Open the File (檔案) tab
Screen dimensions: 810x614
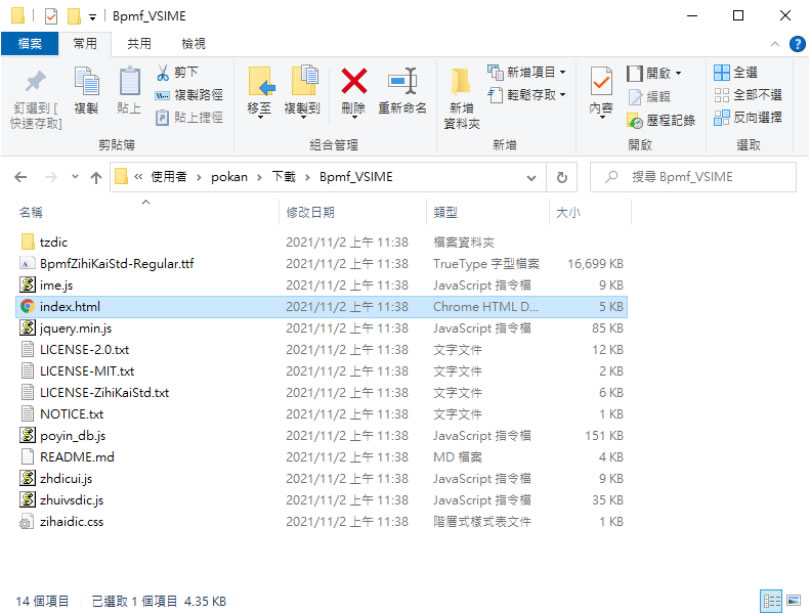pos(29,43)
